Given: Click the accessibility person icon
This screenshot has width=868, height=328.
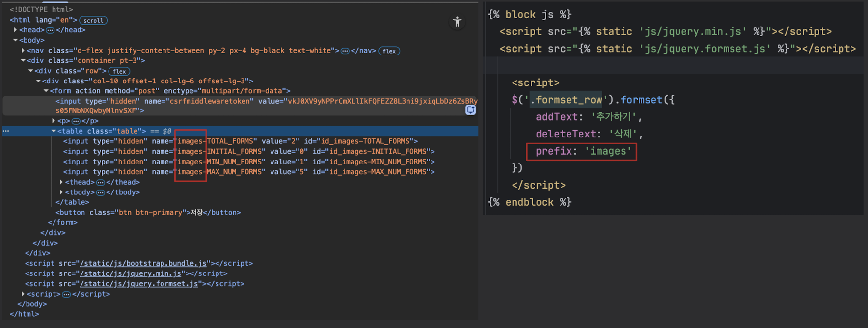Looking at the screenshot, I should point(457,22).
